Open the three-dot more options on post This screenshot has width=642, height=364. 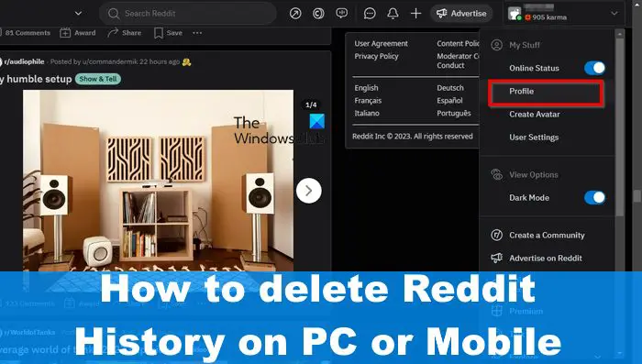point(197,33)
